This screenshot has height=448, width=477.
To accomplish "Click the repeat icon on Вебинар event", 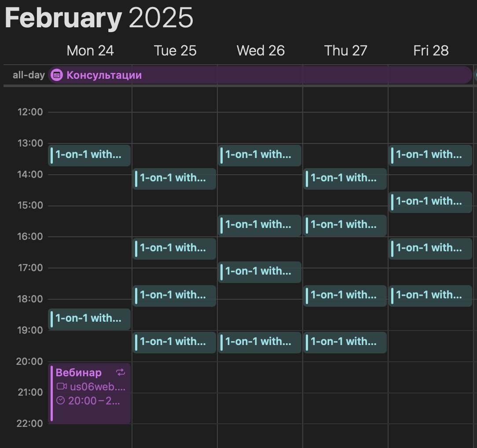I will point(121,372).
